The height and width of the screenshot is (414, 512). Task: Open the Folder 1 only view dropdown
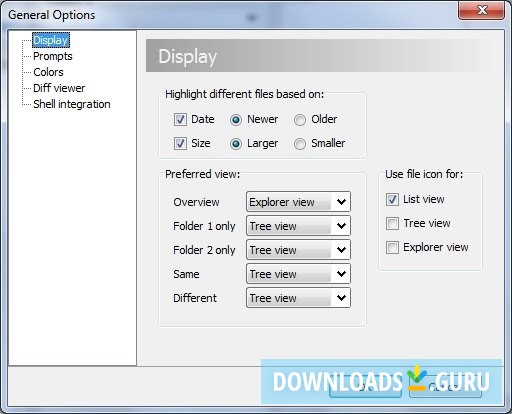(298, 226)
